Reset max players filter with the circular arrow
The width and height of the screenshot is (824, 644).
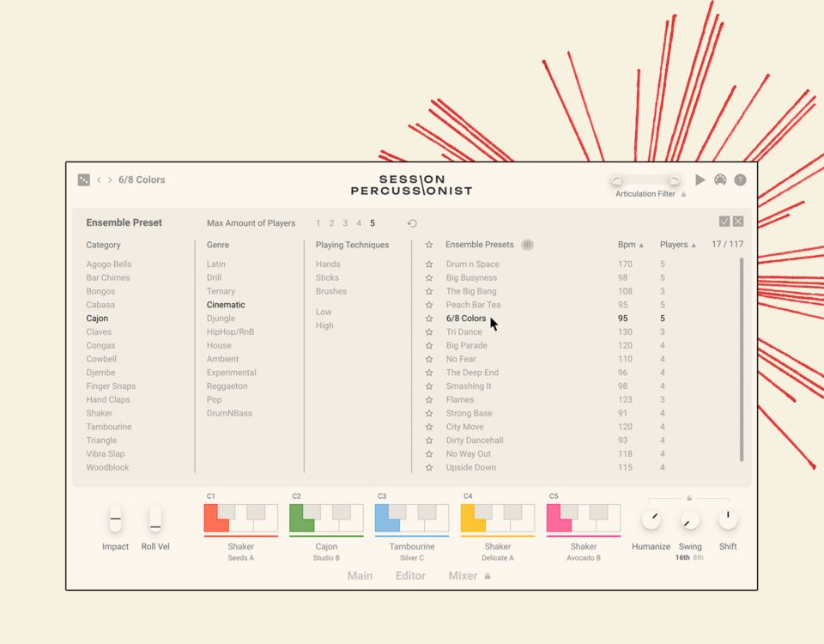coord(412,223)
